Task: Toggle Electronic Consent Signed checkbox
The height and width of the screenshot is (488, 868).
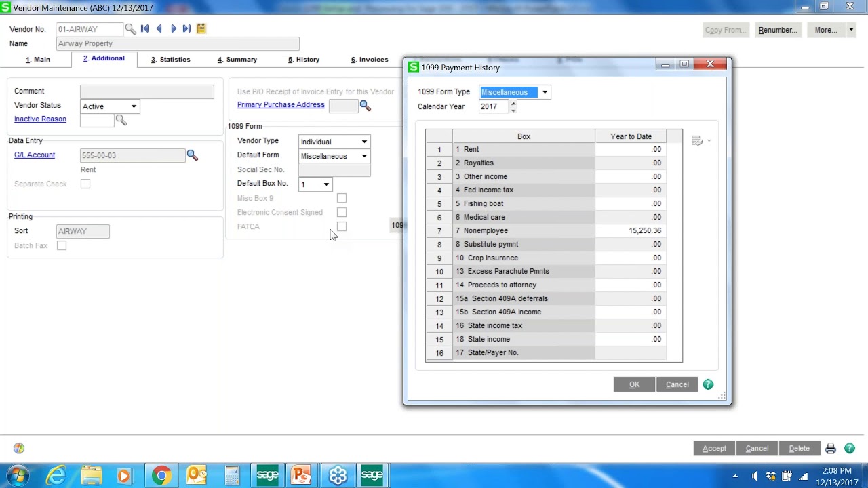Action: (342, 212)
